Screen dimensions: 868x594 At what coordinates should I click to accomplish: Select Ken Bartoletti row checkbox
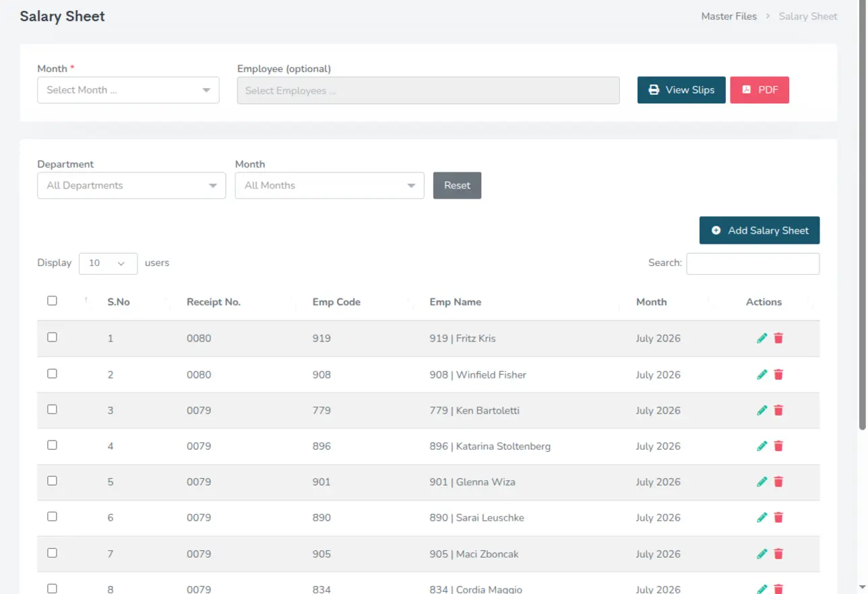pos(52,409)
